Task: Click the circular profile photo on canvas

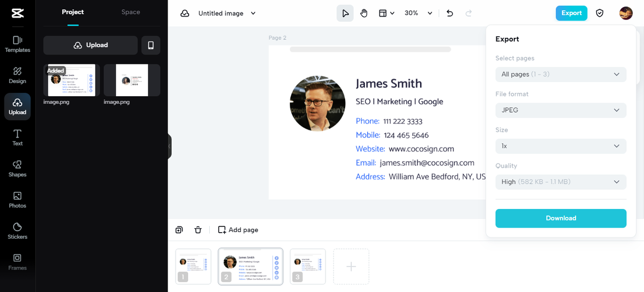Action: pos(317,104)
